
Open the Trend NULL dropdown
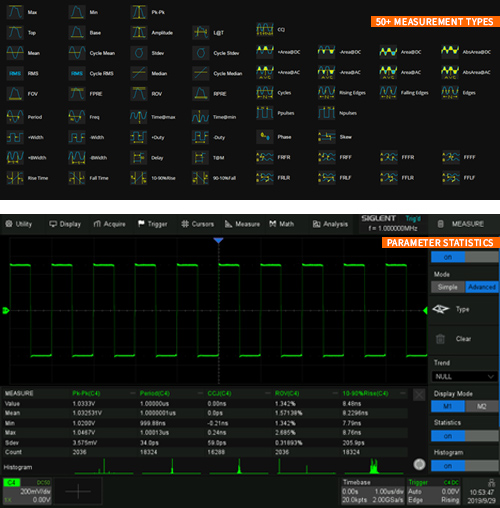click(x=465, y=376)
